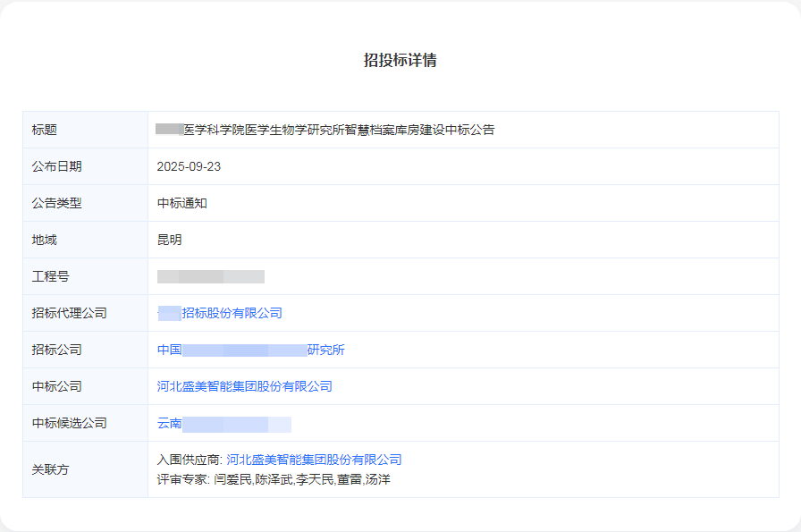
Task: Click the publish date 2025-09-23
Action: pos(187,166)
